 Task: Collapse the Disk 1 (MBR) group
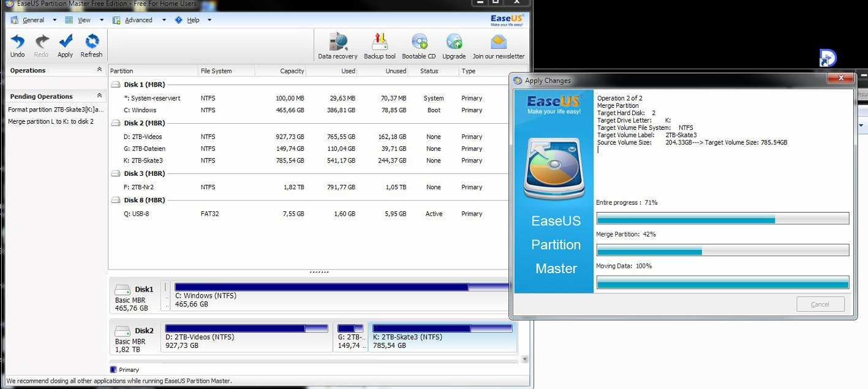click(x=116, y=85)
